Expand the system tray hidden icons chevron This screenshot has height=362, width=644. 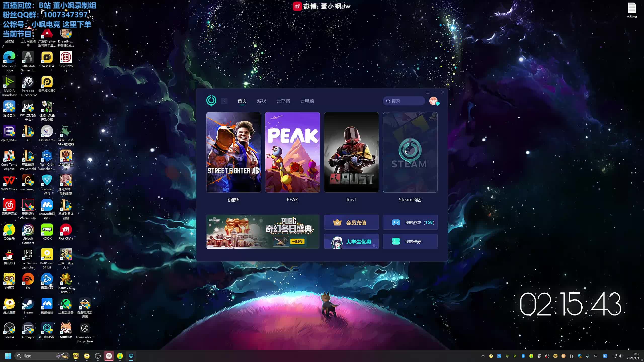[483, 356]
